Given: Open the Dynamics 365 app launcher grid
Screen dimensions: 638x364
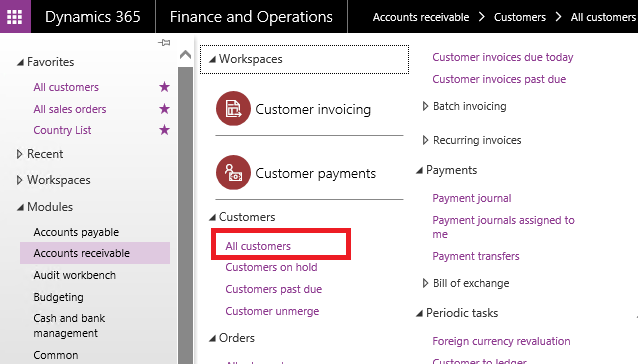Looking at the screenshot, I should [x=15, y=17].
